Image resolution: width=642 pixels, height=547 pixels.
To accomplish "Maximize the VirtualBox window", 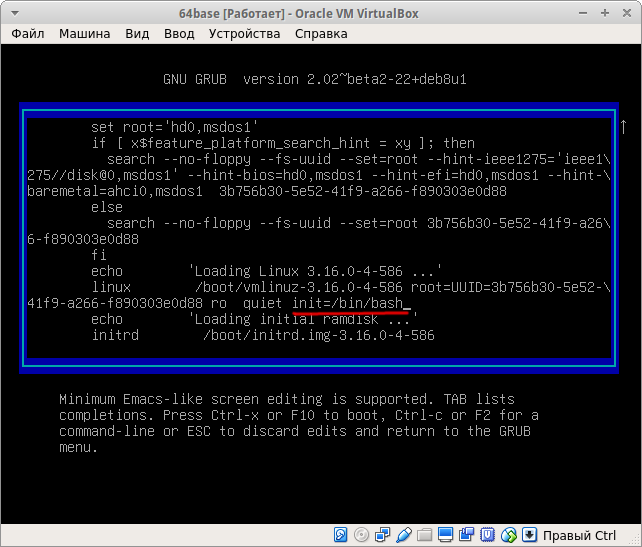I will point(605,14).
